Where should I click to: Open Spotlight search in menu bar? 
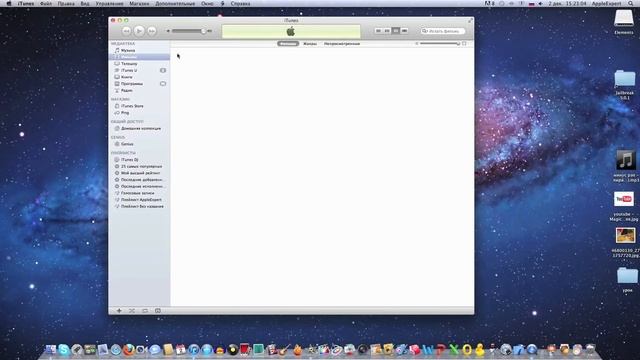click(x=631, y=4)
